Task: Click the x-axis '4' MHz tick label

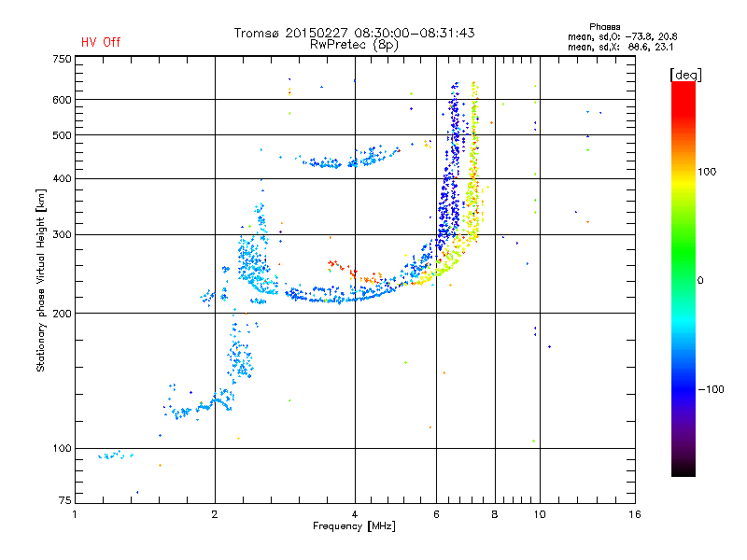Action: (x=355, y=514)
